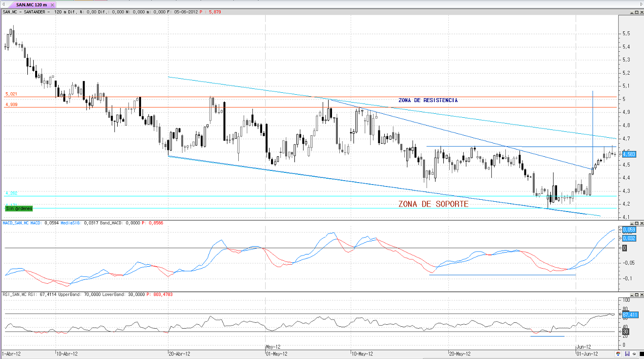Click the 5,5 price axis label
Image resolution: width=644 pixels, height=359 pixels.
coord(626,33)
